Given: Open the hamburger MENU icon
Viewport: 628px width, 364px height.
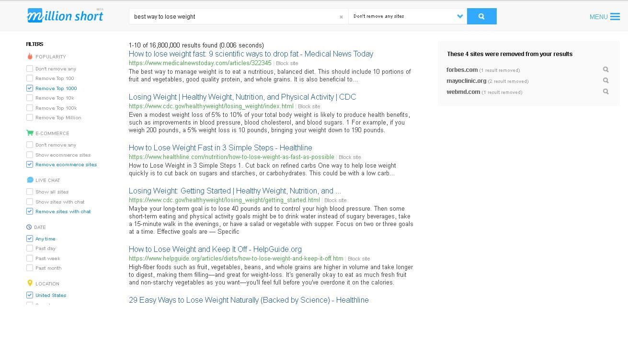Looking at the screenshot, I should click(615, 17).
